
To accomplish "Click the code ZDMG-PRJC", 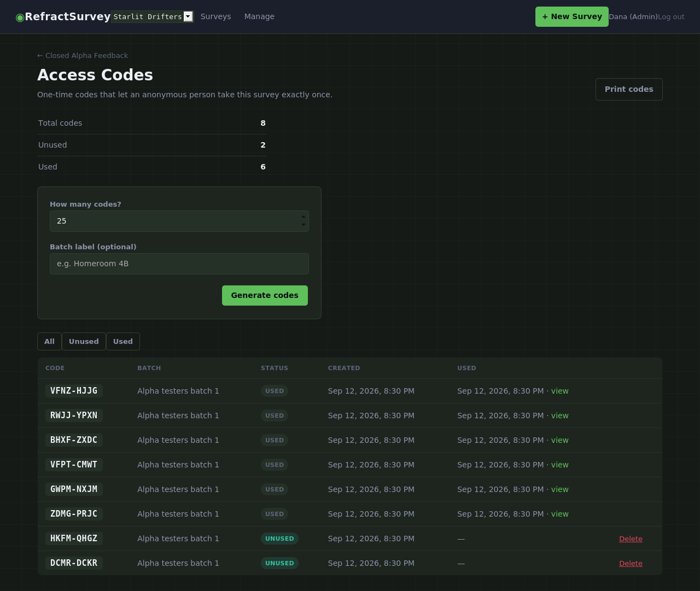I will 74,514.
